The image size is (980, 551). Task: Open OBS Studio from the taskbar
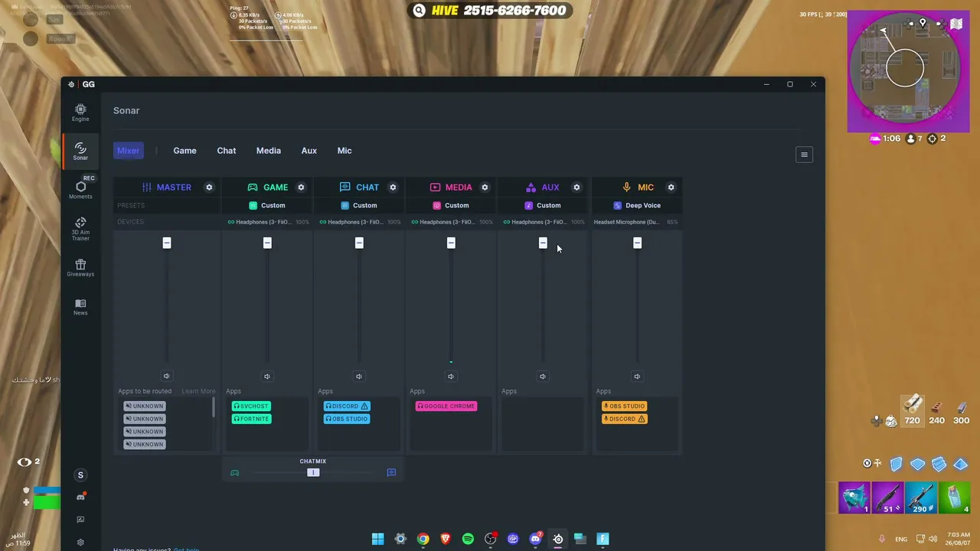[491, 539]
